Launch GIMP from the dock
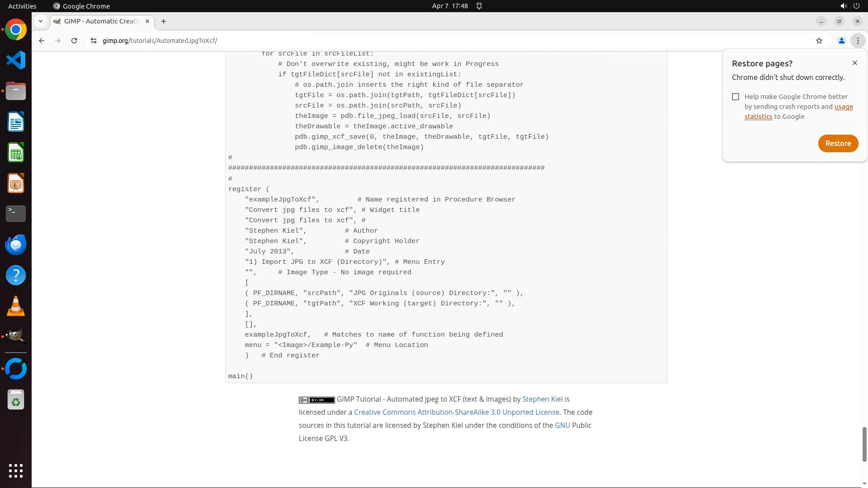Image resolution: width=868 pixels, height=488 pixels. 16,336
